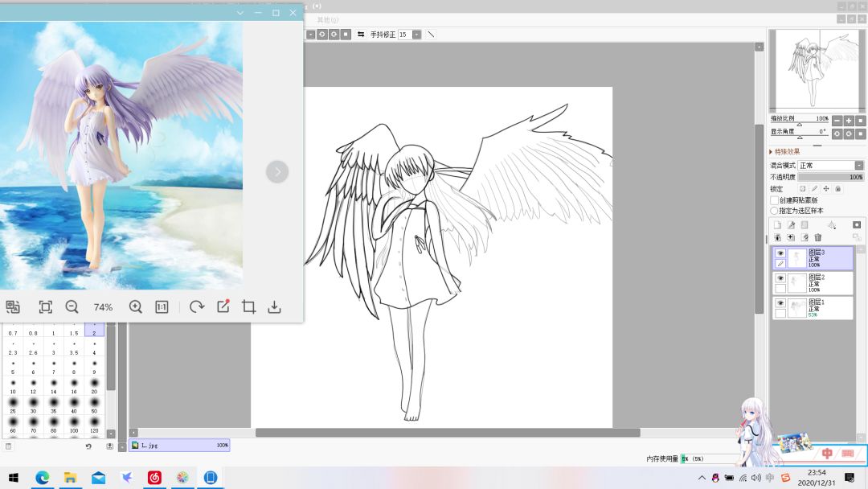Click the canvas vertical scrollbar up arrow
This screenshot has width=868, height=489.
tap(759, 47)
